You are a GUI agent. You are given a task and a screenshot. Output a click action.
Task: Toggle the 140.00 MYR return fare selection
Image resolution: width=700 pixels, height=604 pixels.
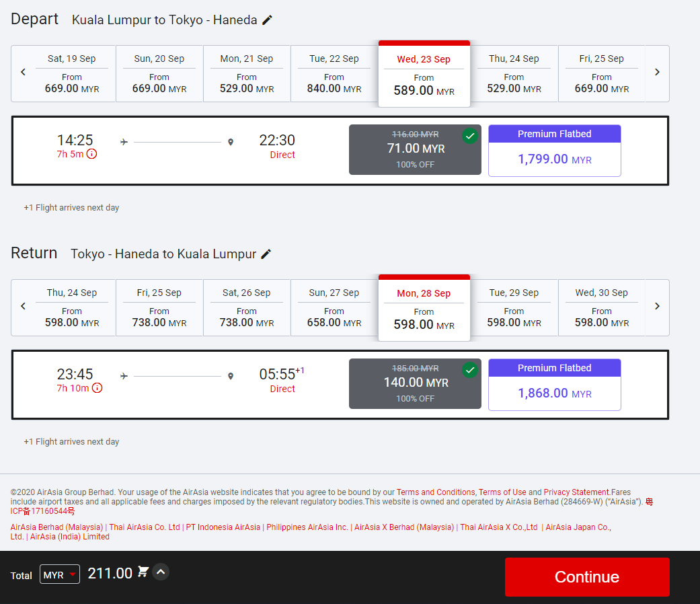coord(415,383)
